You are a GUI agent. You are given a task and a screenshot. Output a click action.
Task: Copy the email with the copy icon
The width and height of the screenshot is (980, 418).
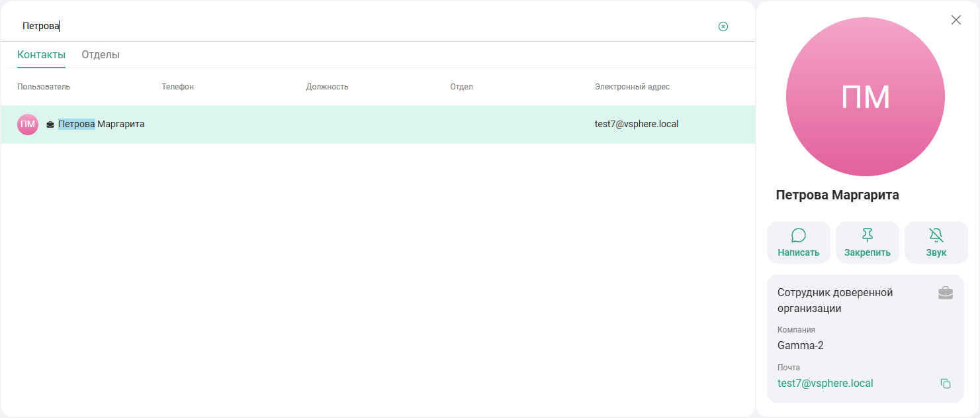[946, 384]
